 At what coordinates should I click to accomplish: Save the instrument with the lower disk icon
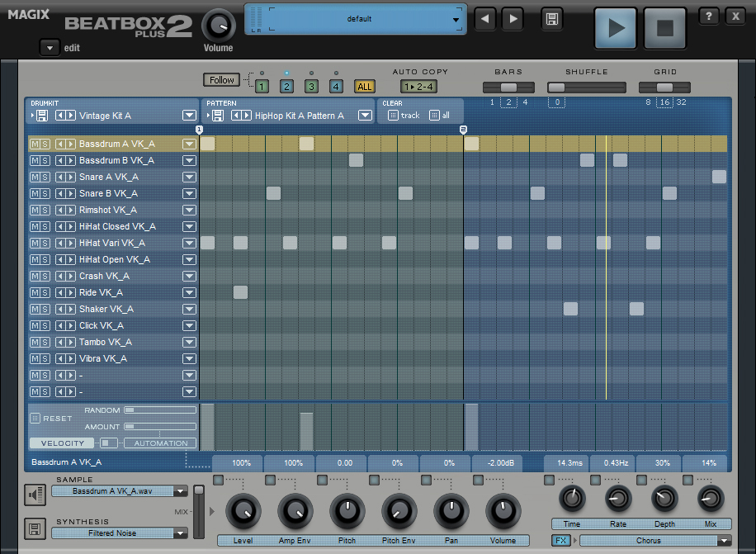click(35, 529)
